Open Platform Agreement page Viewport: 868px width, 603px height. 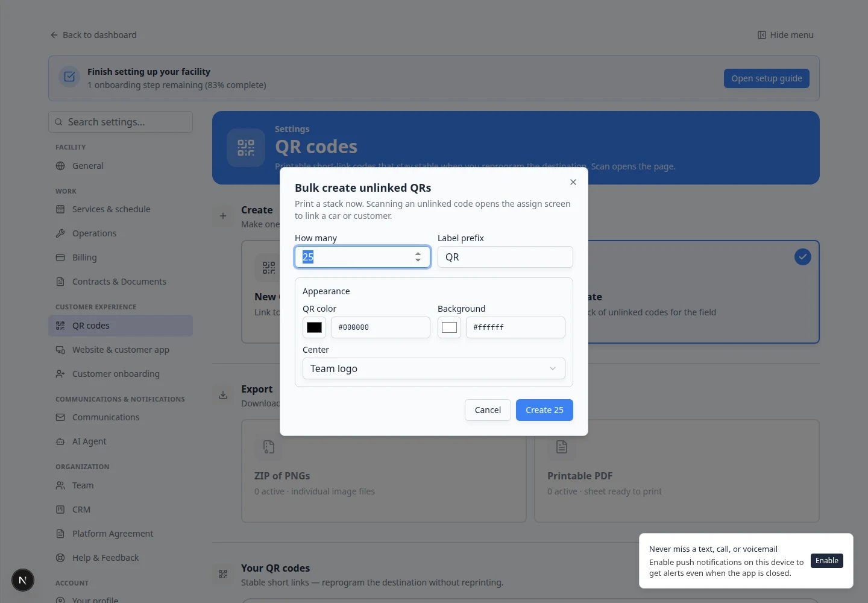[x=121, y=534]
